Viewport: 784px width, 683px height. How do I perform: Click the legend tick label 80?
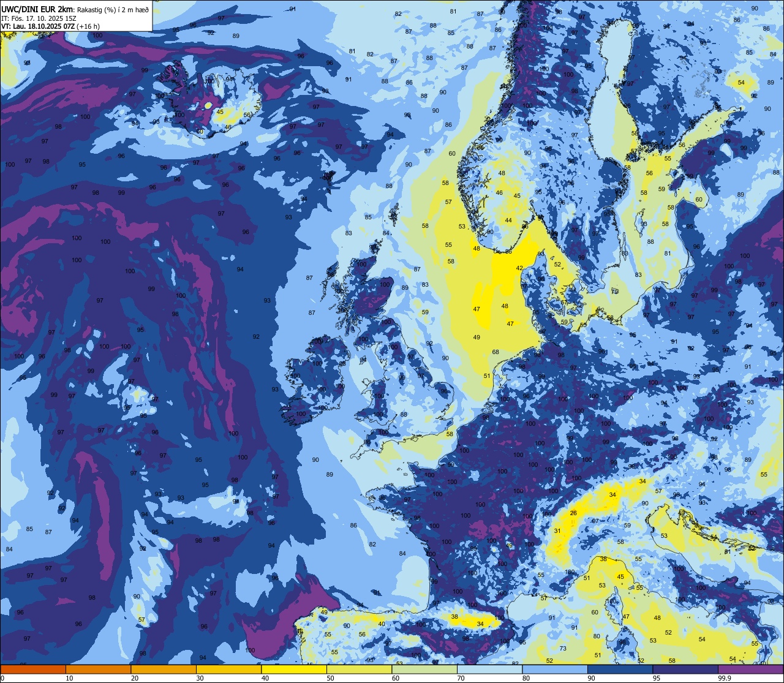(x=526, y=678)
